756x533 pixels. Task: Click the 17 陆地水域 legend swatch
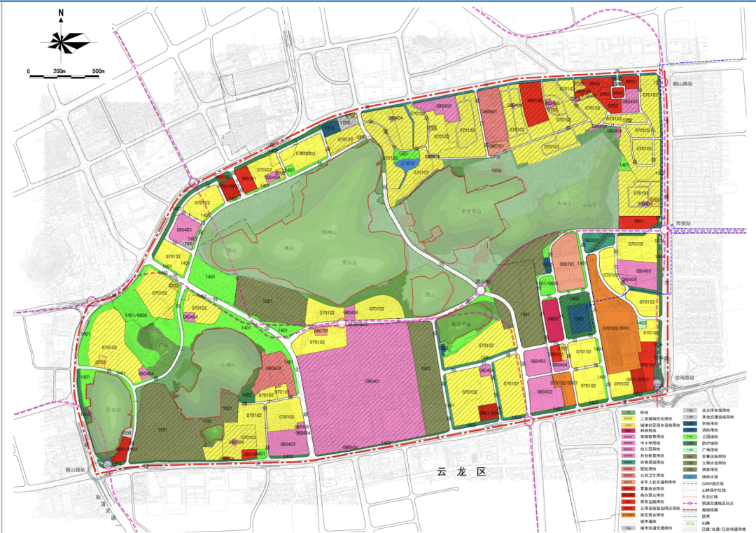click(690, 476)
